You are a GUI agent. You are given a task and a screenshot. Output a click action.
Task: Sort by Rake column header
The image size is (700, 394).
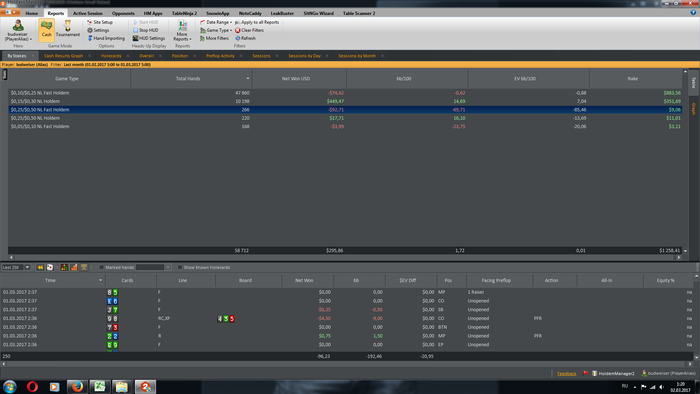635,79
